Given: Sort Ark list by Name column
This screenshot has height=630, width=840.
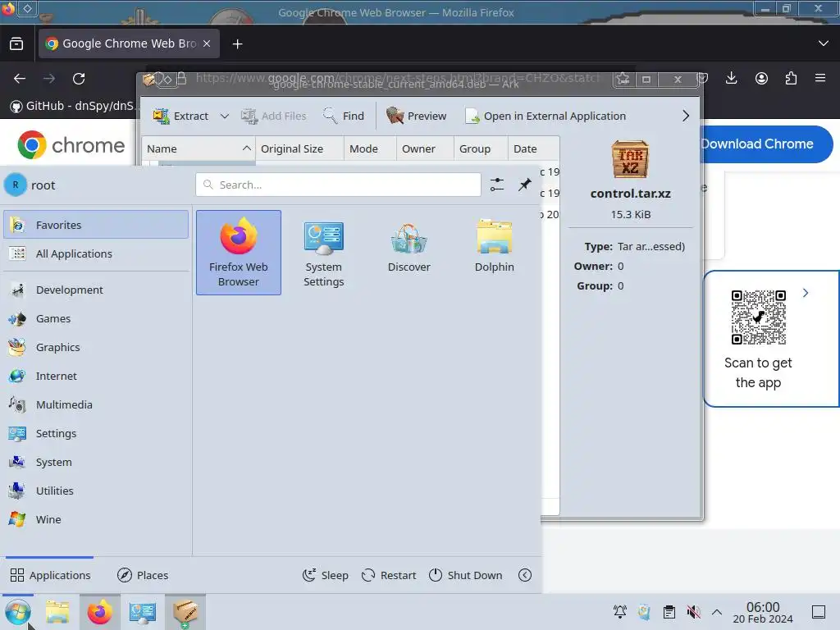Looking at the screenshot, I should (199, 148).
